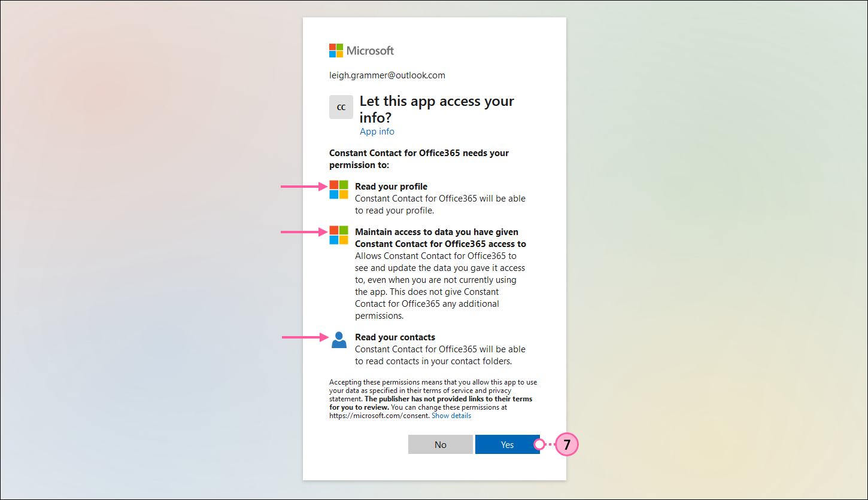The image size is (868, 500).
Task: Click the description about reading contacts in your contact folders
Action: point(440,355)
